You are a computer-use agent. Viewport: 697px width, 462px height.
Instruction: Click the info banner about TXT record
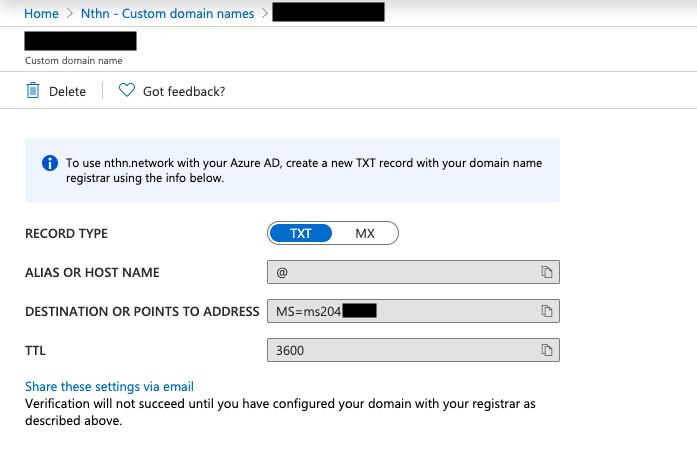300,170
